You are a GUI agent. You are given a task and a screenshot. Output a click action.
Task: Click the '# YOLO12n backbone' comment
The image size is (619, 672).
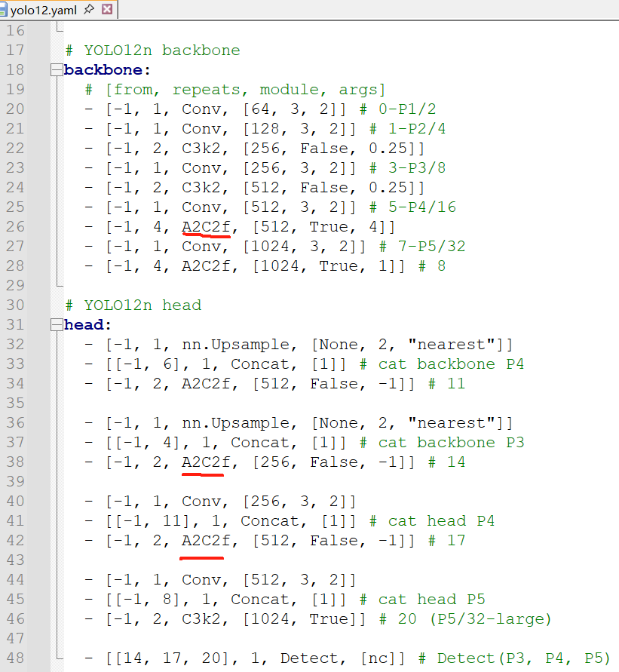click(x=152, y=51)
